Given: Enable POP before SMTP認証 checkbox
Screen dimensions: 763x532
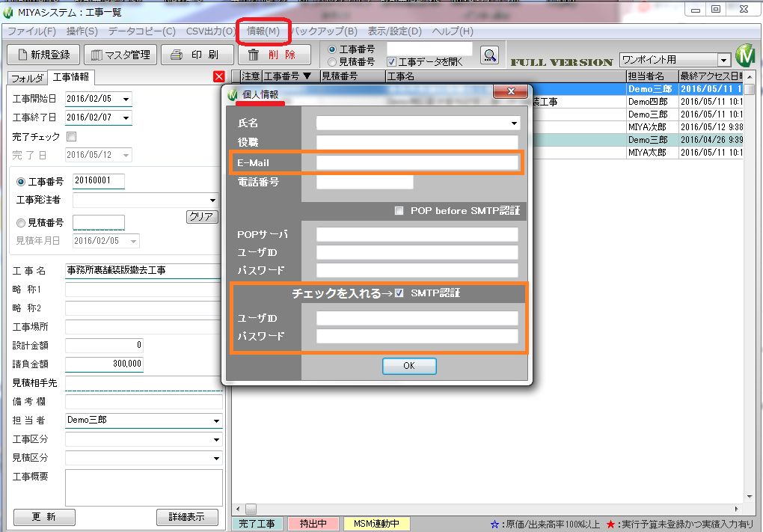Looking at the screenshot, I should coord(399,211).
